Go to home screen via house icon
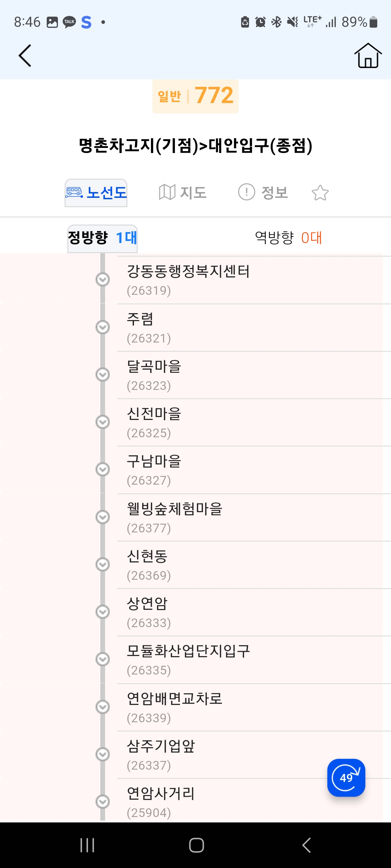Screen dimensions: 391x868 point(368,56)
